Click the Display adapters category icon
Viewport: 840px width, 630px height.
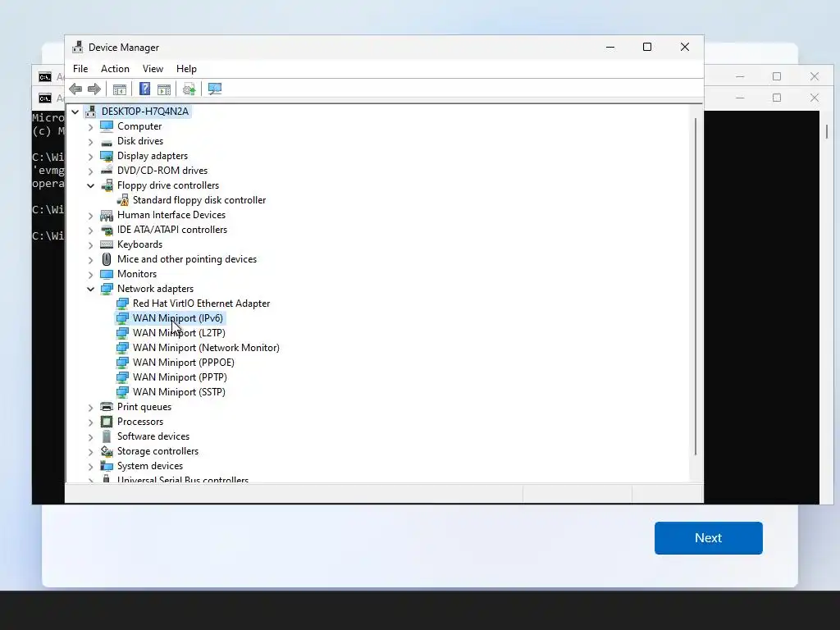(107, 156)
